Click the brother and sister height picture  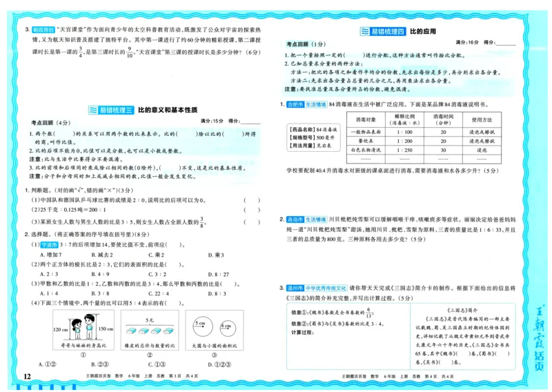tap(83, 330)
